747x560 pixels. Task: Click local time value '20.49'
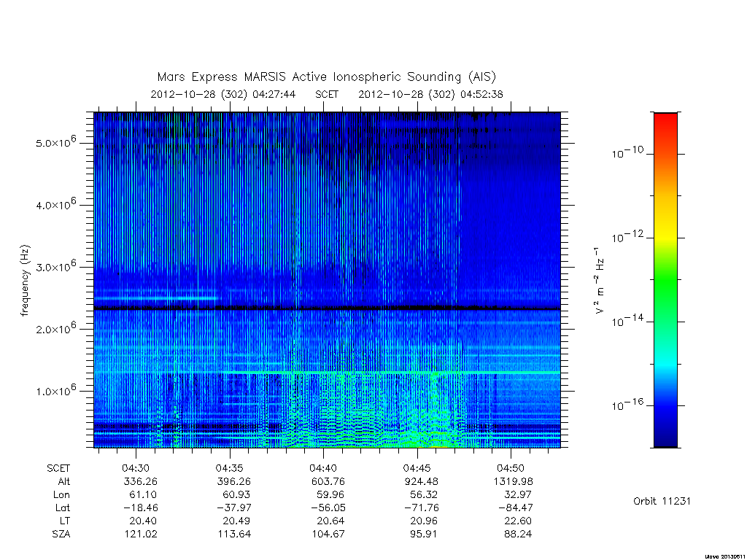pos(236,521)
